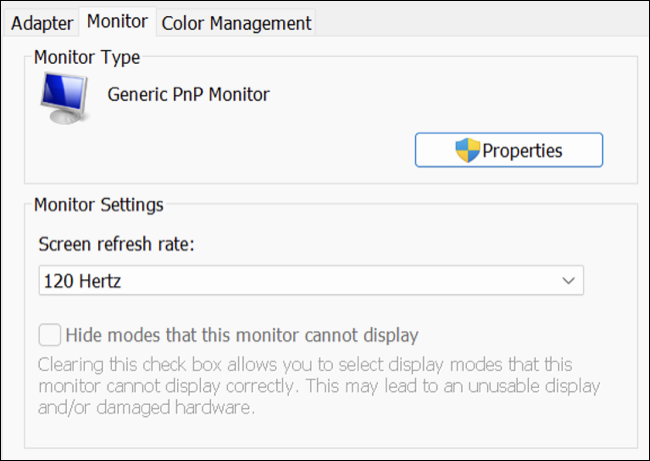Click the Generic PnP Monitor name
The image size is (650, 461).
tap(189, 95)
